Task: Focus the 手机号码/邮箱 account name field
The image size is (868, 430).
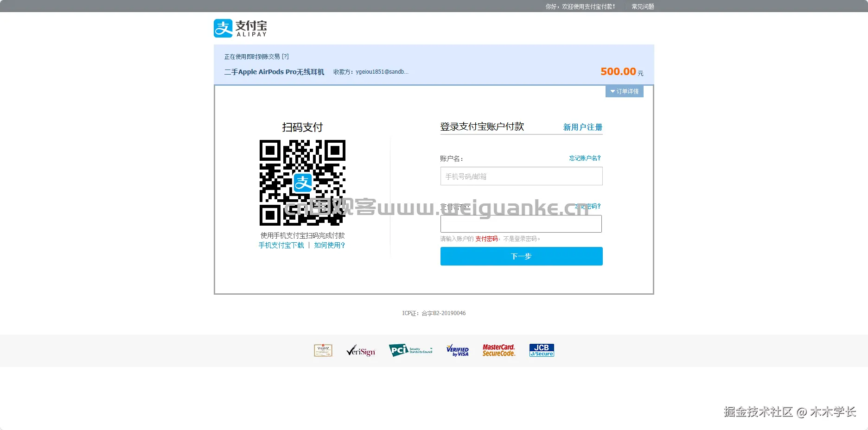Action: pos(522,176)
